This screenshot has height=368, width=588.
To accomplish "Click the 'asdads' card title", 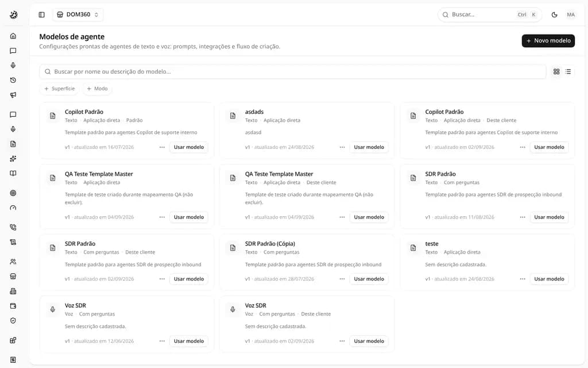I will tap(254, 112).
